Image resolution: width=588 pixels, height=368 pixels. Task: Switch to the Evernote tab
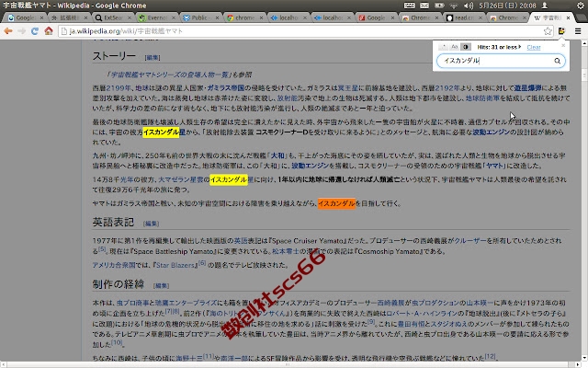click(x=155, y=17)
